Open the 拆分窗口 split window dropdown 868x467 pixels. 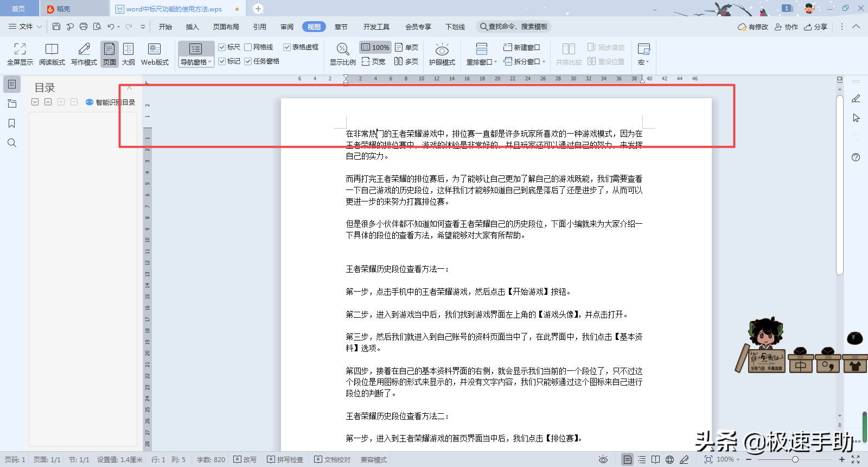tap(525, 61)
